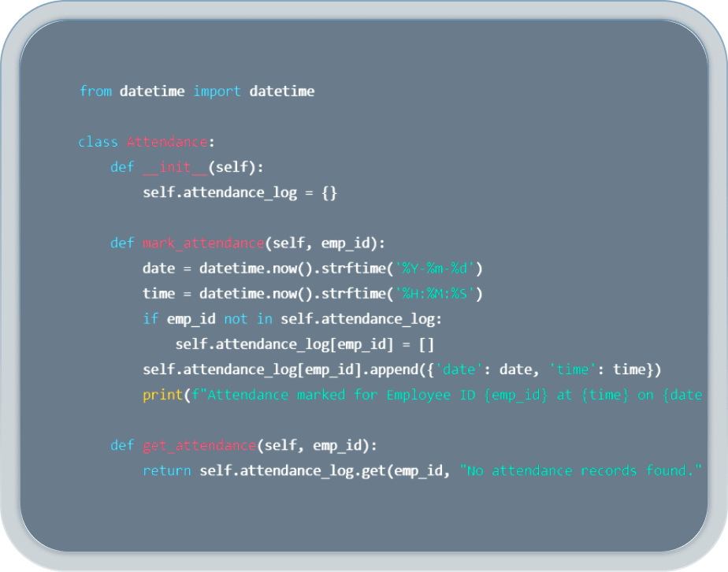Click the '%Y-%m-%d' format string
Screen dimensions: 728x572
click(x=438, y=269)
